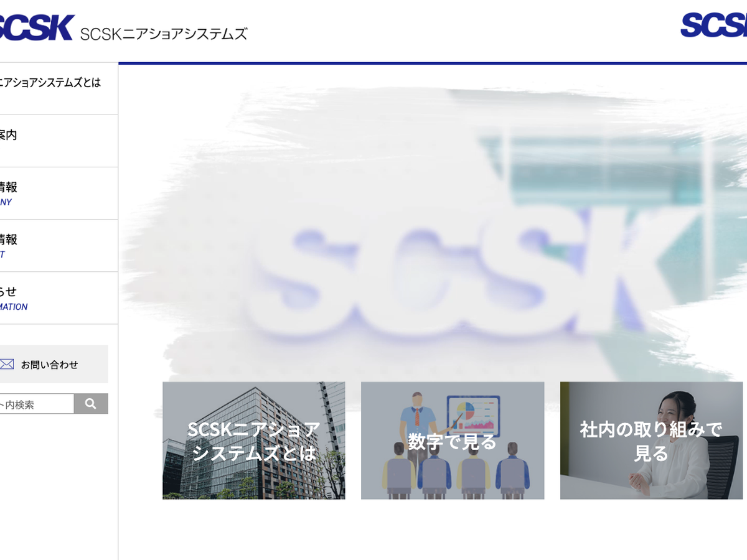Screen dimensions: 747x560
Task: Open the SCSKニアショアシステムズとは banner text
Action: 253,441
